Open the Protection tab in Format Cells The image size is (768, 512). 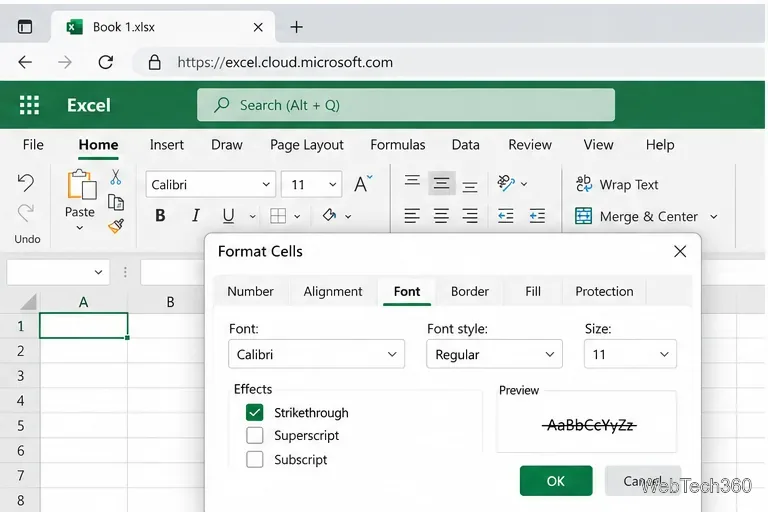(604, 291)
